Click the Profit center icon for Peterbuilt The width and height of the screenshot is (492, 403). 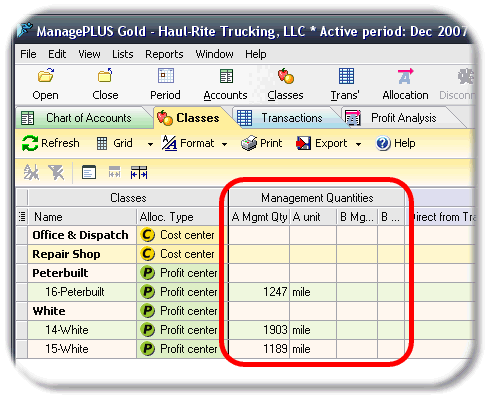tap(148, 273)
